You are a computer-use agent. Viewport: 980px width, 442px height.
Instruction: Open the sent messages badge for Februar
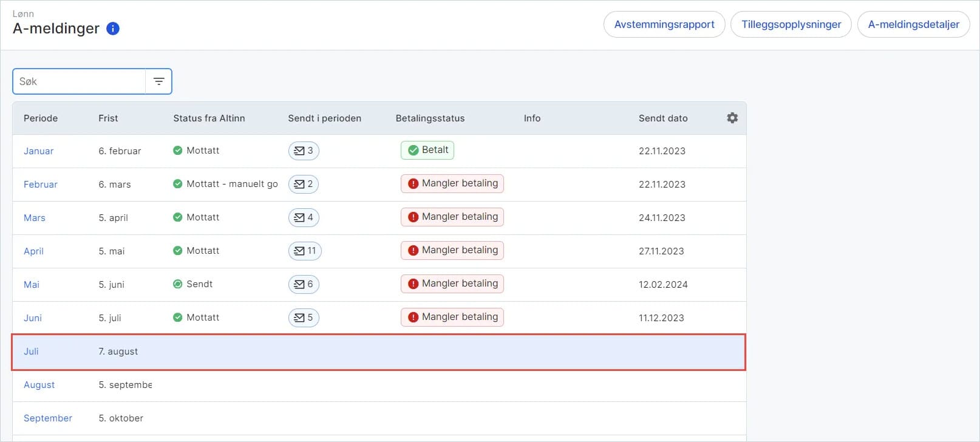click(304, 184)
